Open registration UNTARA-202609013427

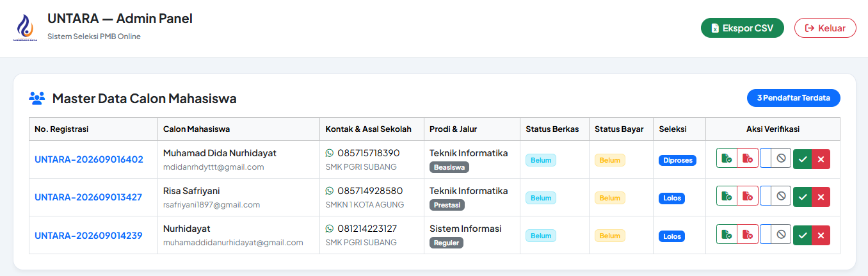[x=88, y=197]
